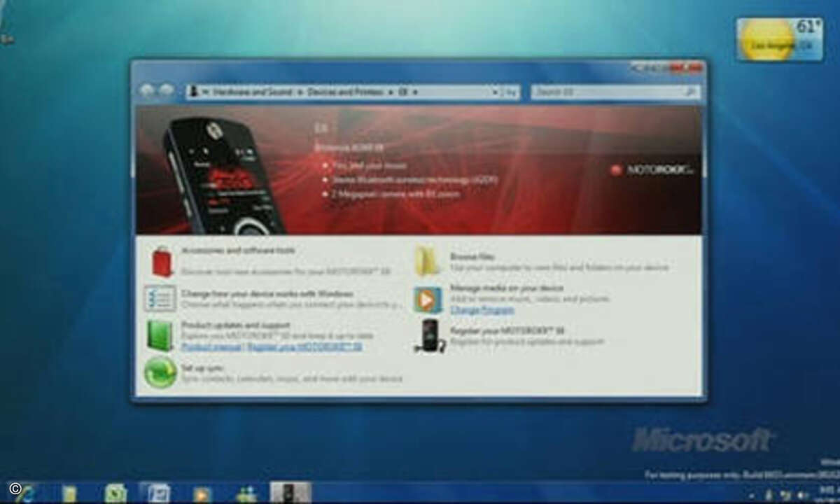Click the phone icon beside Register your MOTOROKR

(429, 335)
